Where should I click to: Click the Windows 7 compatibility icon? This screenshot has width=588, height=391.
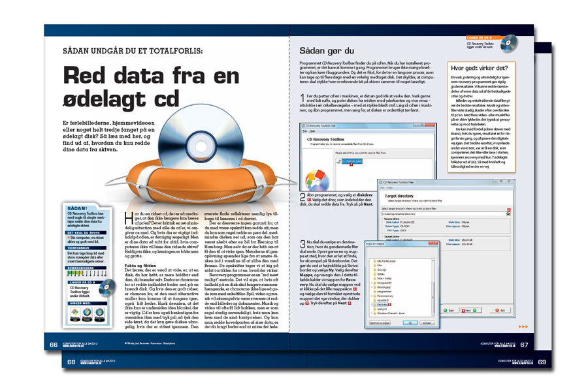point(99,313)
